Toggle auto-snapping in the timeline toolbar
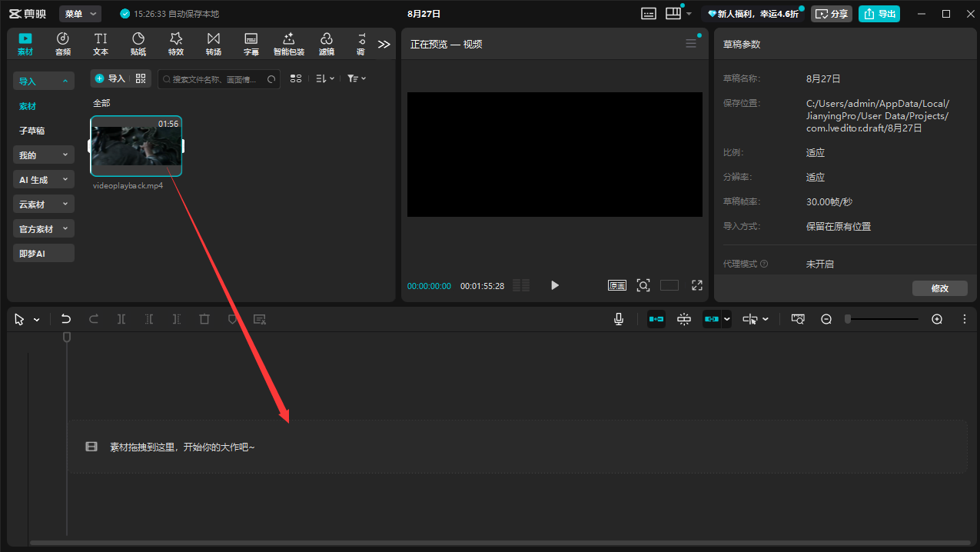The width and height of the screenshot is (980, 552). point(684,319)
